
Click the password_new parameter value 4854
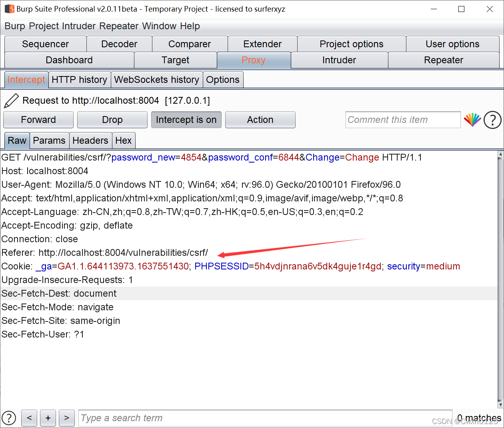[191, 157]
